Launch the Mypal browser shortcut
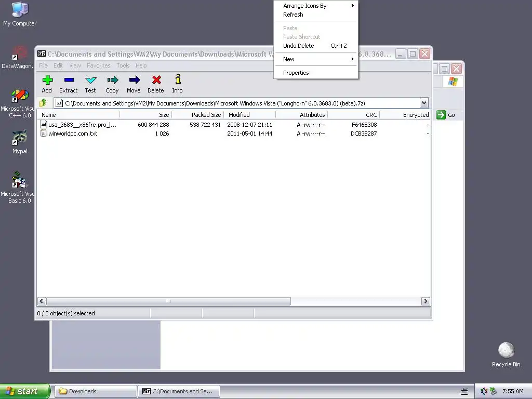 pos(20,142)
